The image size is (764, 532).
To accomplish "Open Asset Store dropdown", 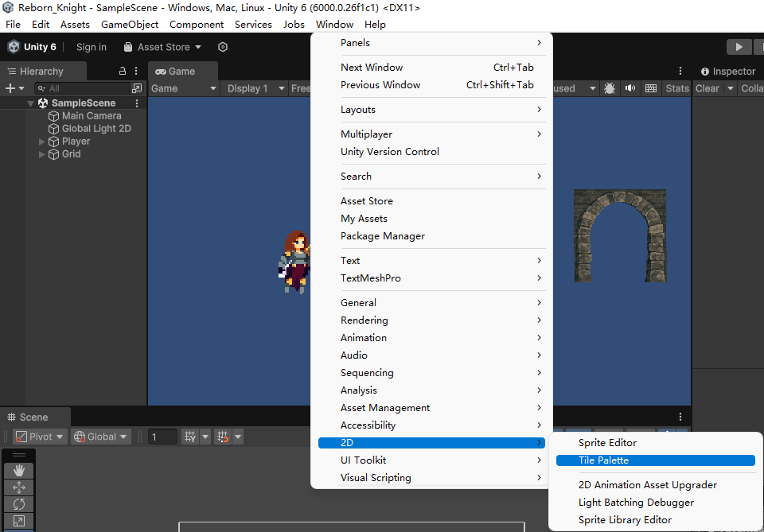I will (162, 47).
